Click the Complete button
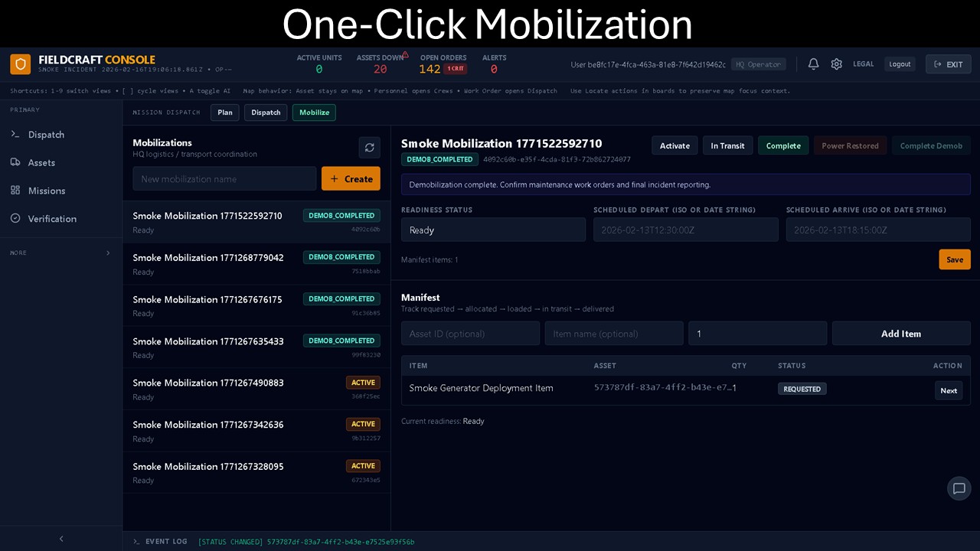The width and height of the screenshot is (980, 551). 783,145
